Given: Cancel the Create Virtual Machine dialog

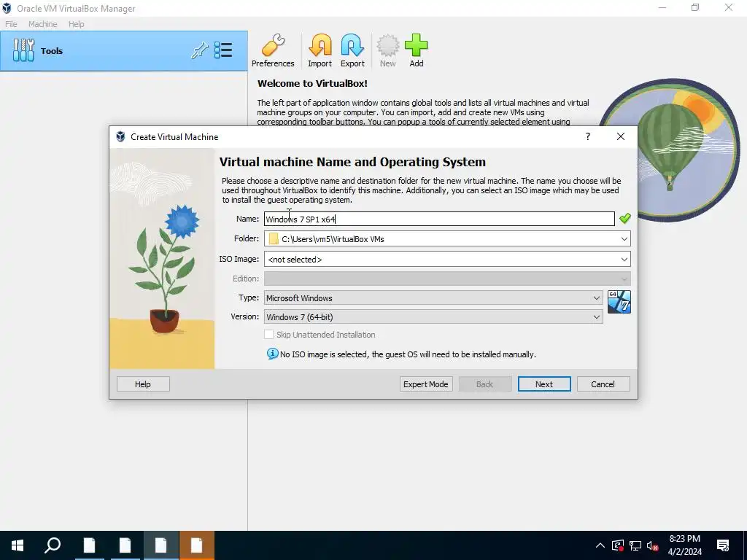Looking at the screenshot, I should click(603, 384).
